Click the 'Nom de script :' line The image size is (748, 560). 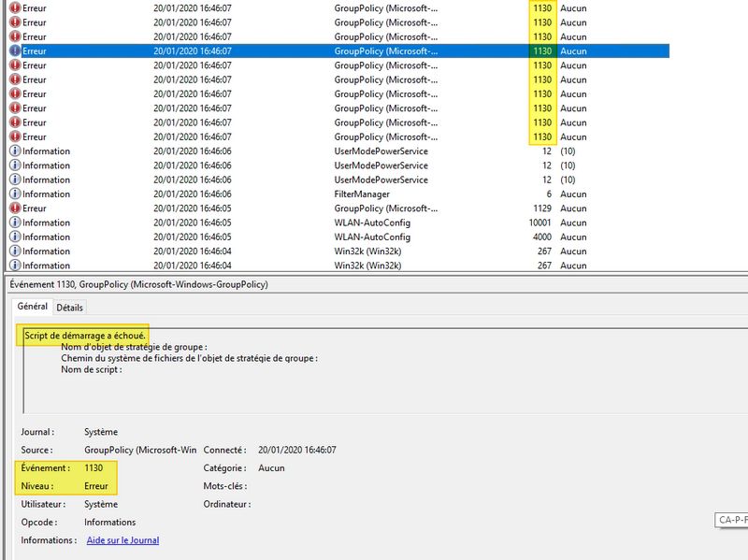pyautogui.click(x=91, y=369)
